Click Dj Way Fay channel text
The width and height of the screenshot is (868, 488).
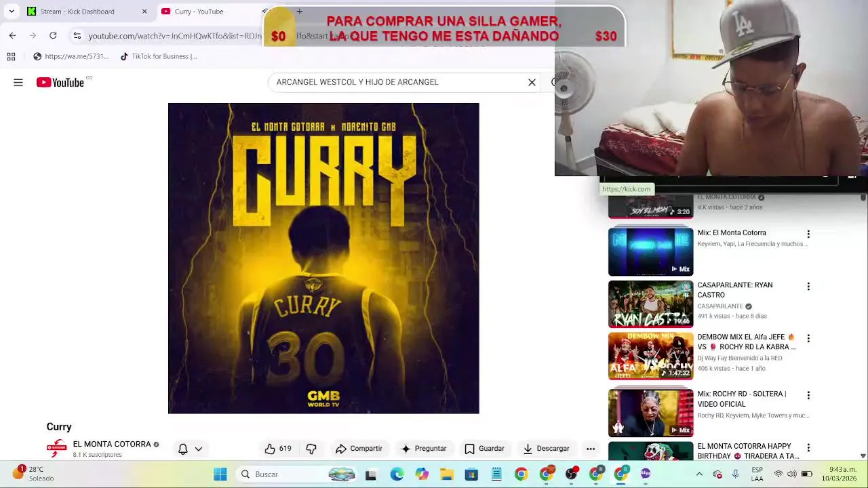click(x=740, y=358)
